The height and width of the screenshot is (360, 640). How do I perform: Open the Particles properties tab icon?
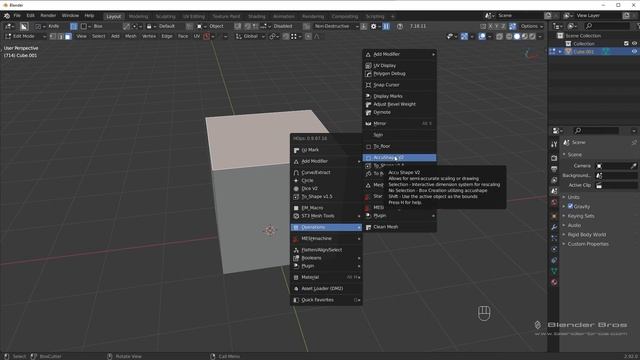pos(554,238)
